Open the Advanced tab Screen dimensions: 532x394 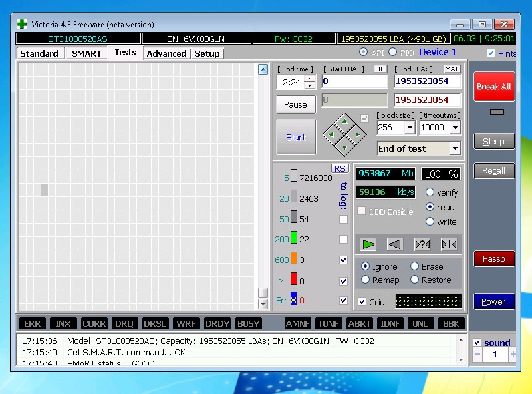click(x=166, y=53)
